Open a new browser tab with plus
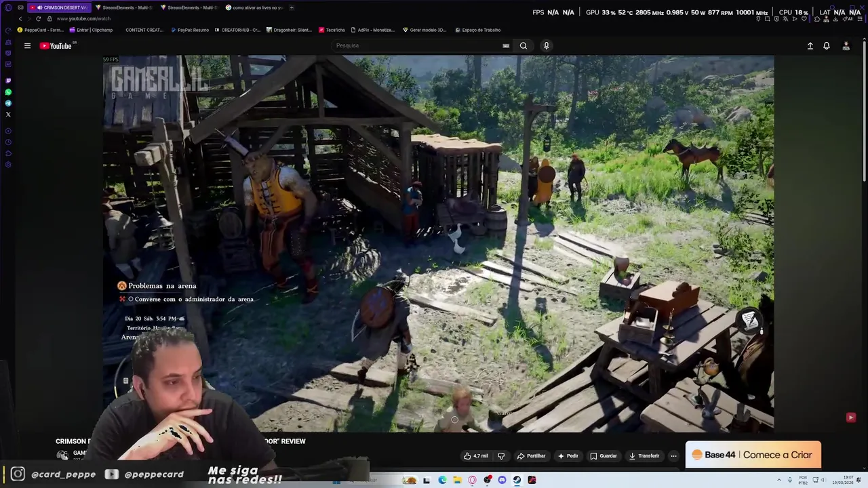This screenshot has width=868, height=488. pos(292,7)
